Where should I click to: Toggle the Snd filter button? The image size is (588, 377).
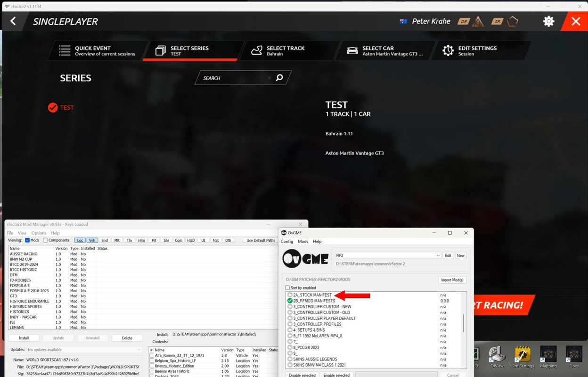(x=105, y=240)
